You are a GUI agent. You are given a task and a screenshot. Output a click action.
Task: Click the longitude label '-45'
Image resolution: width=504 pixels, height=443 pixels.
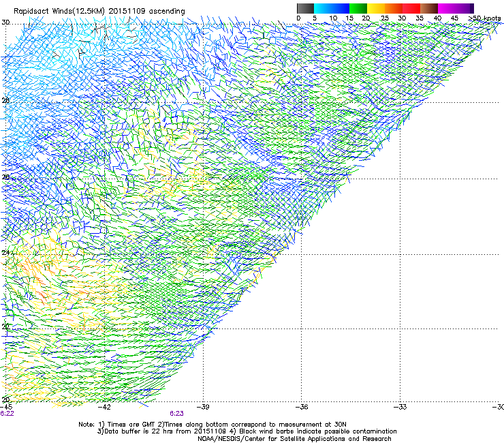(6, 407)
